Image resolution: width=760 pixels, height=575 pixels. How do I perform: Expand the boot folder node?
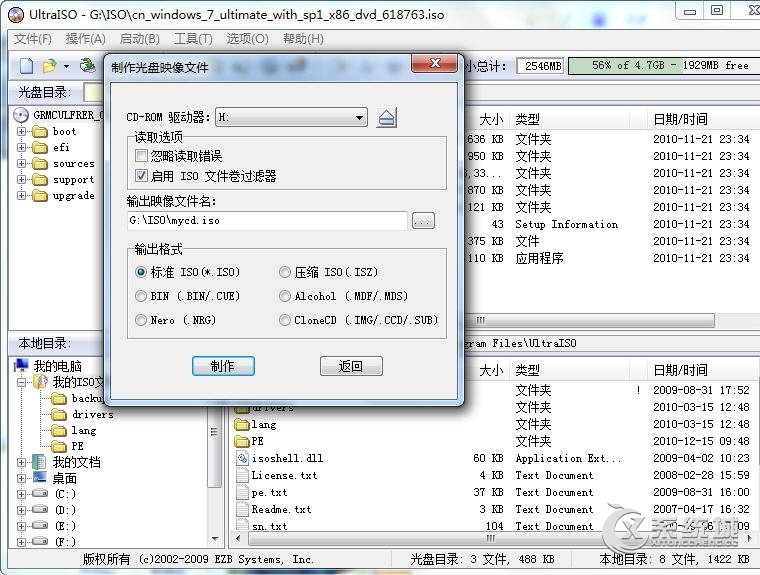21,131
